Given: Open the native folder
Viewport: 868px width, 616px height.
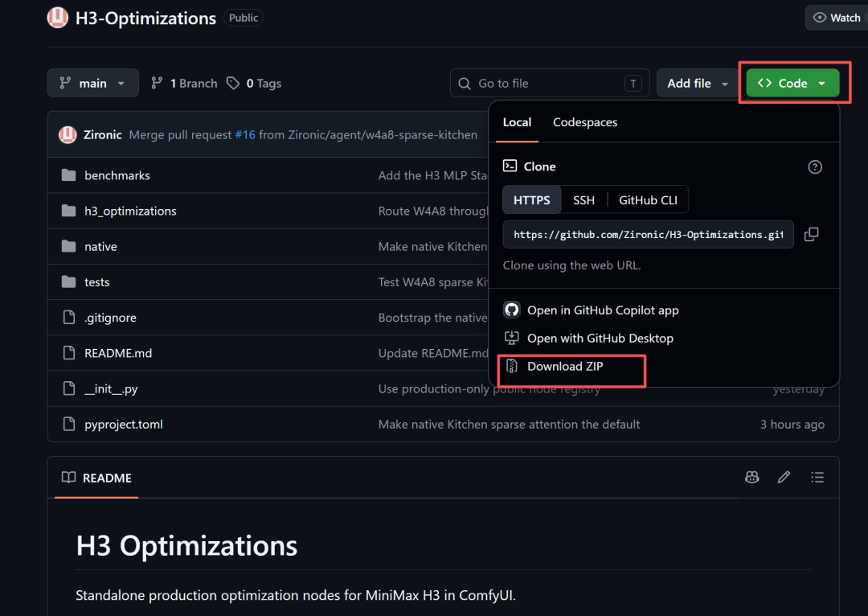Looking at the screenshot, I should (100, 247).
